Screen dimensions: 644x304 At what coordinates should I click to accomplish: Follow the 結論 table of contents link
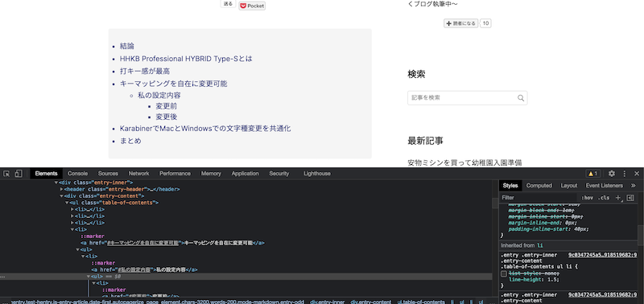point(127,46)
